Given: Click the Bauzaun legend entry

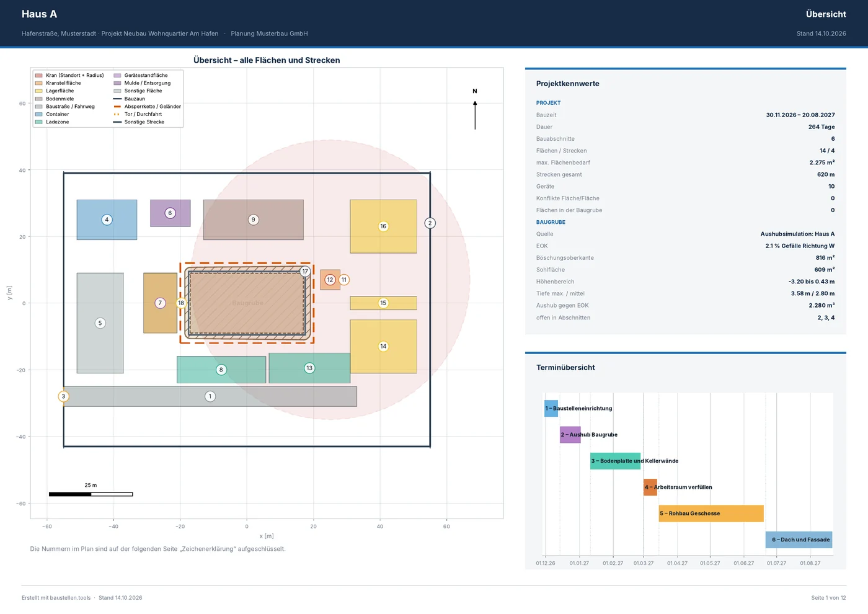Looking at the screenshot, I should (x=129, y=99).
